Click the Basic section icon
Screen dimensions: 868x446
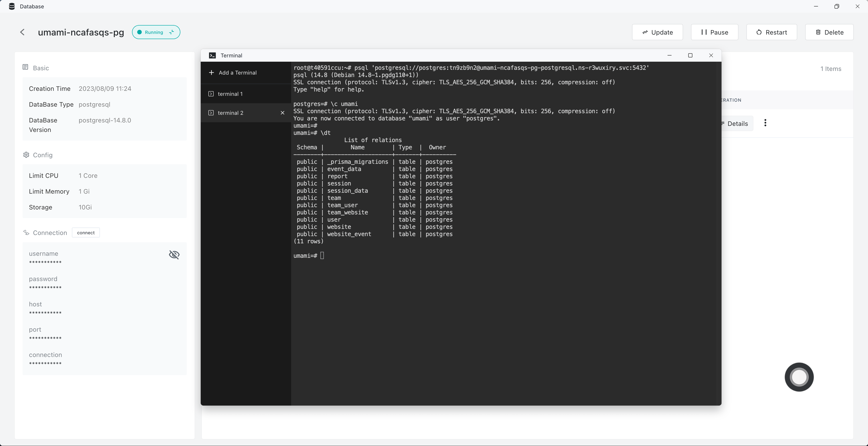25,67
